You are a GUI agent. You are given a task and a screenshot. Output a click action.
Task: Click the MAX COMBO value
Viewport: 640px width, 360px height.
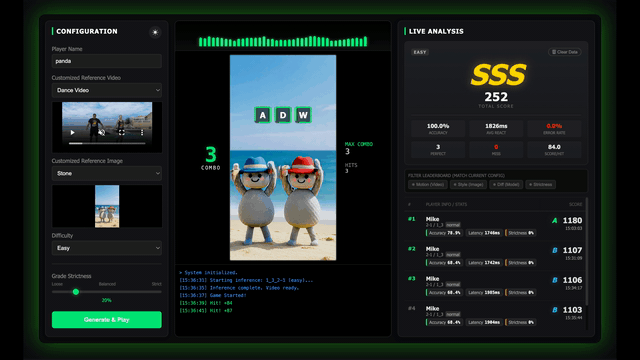click(347, 152)
